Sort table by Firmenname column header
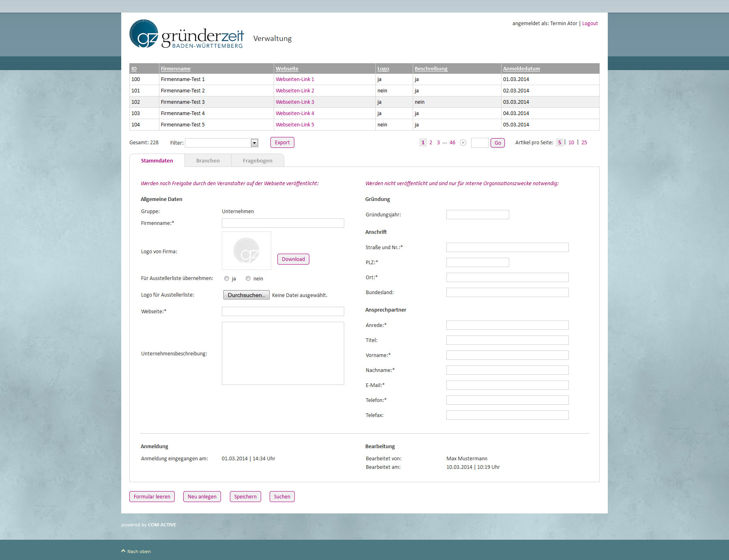The image size is (729, 560). coord(176,69)
